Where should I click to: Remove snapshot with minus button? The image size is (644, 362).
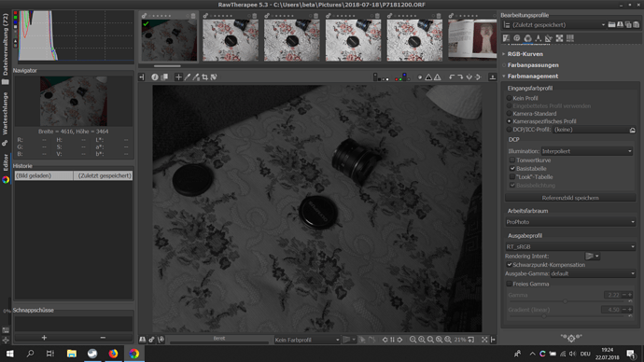tap(103, 338)
